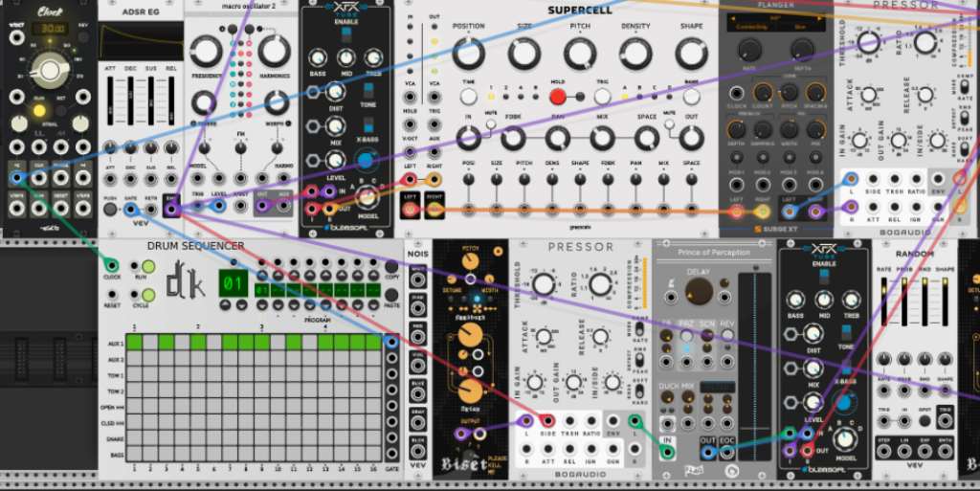
Task: Click the PUSH button on ADSR EG
Action: pos(111,209)
